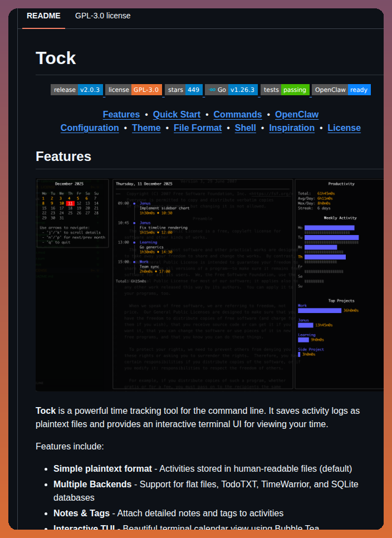Switch to the README tab

point(43,16)
